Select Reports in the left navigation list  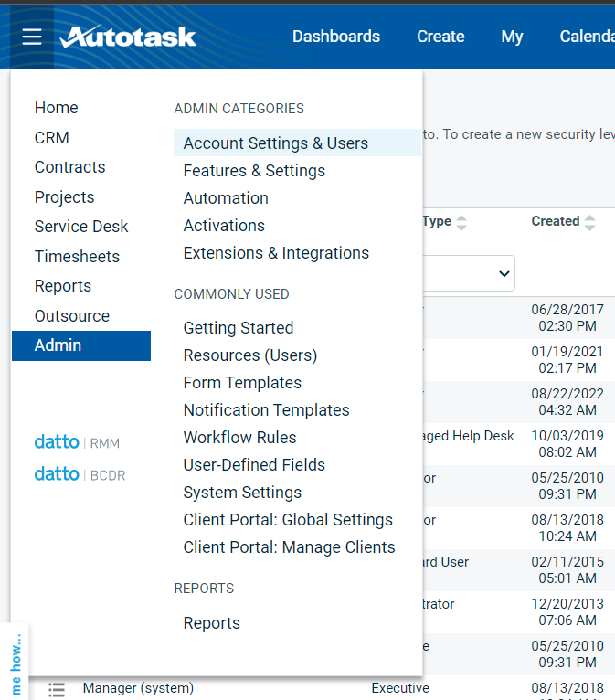pyautogui.click(x=63, y=286)
